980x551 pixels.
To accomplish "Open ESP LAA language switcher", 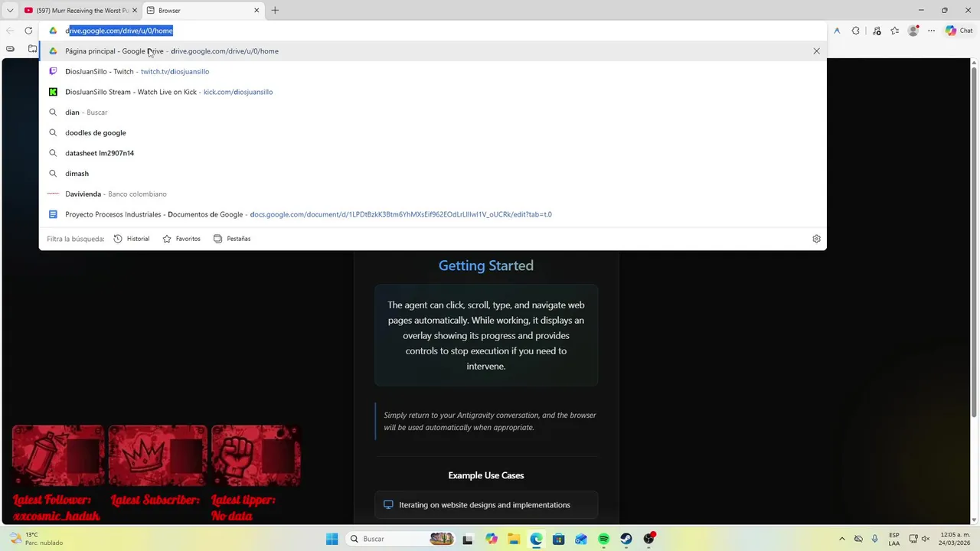I will click(894, 539).
